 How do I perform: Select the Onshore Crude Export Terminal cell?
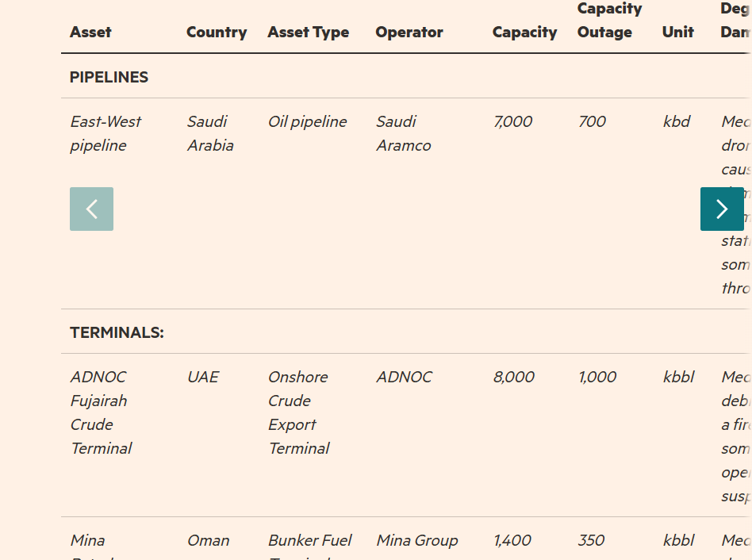coord(298,412)
